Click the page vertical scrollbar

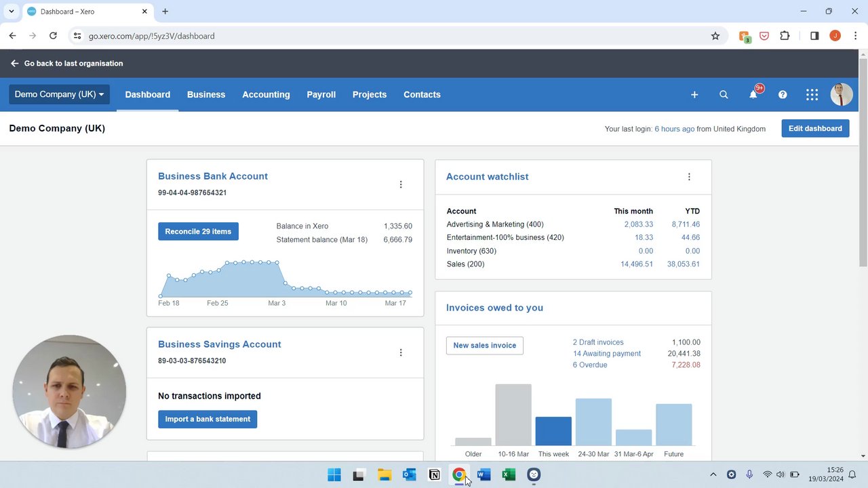coord(863,163)
